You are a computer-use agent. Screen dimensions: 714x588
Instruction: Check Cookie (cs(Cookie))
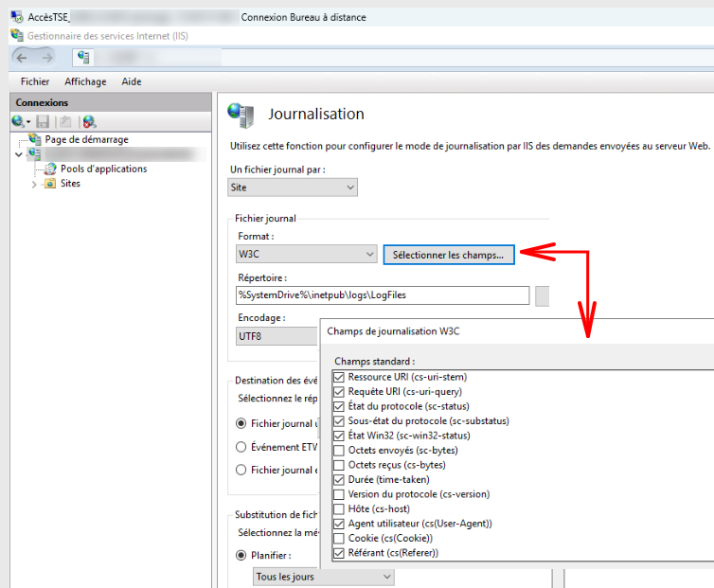(338, 539)
